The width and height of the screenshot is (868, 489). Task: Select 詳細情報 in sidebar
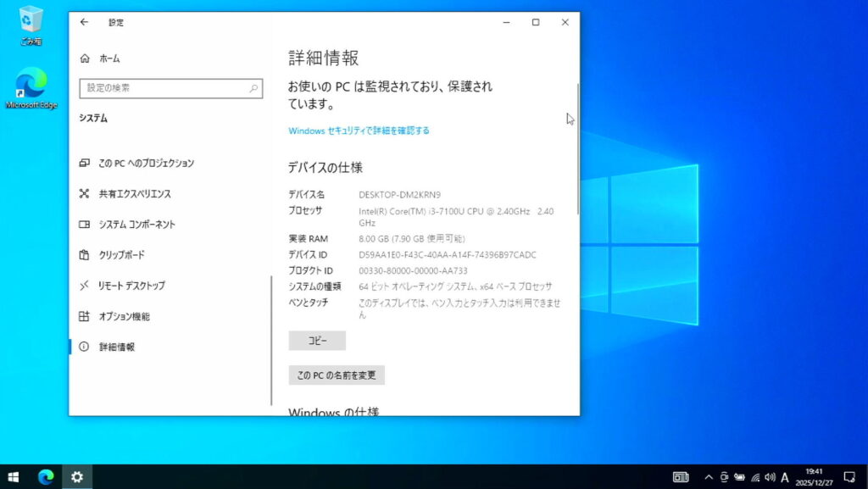click(x=116, y=347)
